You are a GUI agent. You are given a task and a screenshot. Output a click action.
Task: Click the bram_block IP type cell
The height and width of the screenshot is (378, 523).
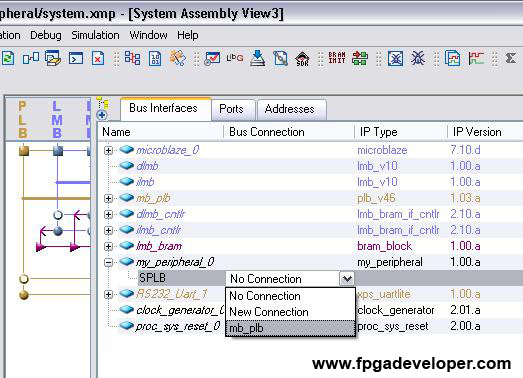(x=385, y=246)
